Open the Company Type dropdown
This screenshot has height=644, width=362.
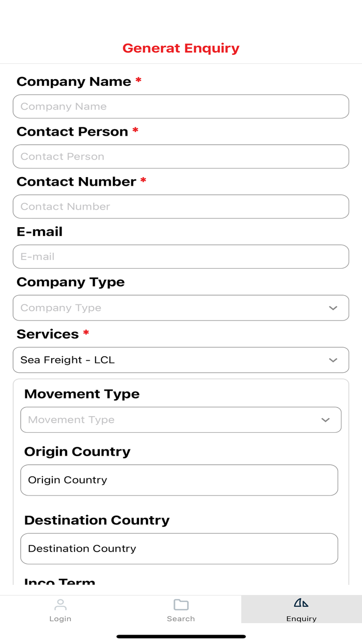coord(181,308)
